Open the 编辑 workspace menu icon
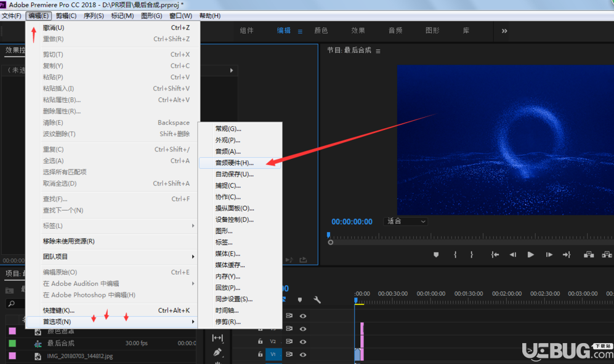The height and width of the screenshot is (364, 614). 300,31
